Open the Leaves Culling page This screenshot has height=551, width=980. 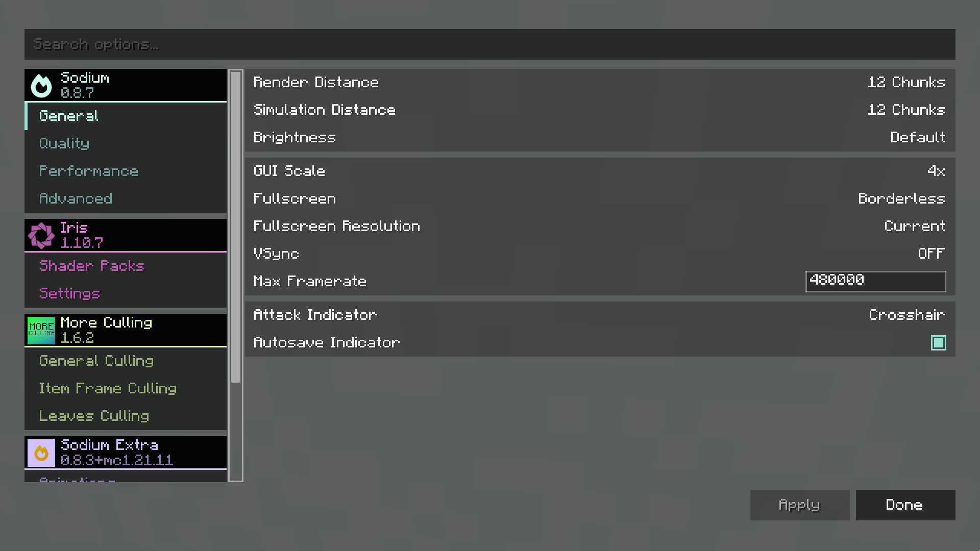coord(126,416)
